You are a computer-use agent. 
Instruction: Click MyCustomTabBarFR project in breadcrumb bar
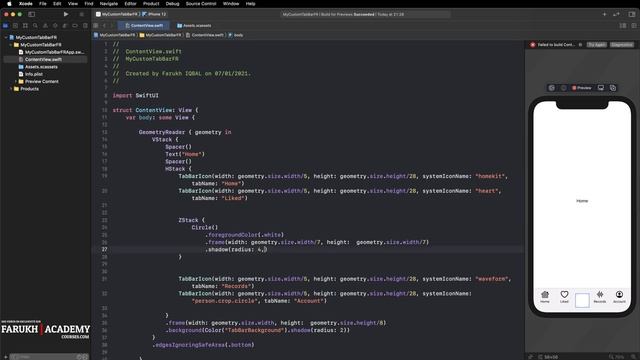[x=114, y=35]
